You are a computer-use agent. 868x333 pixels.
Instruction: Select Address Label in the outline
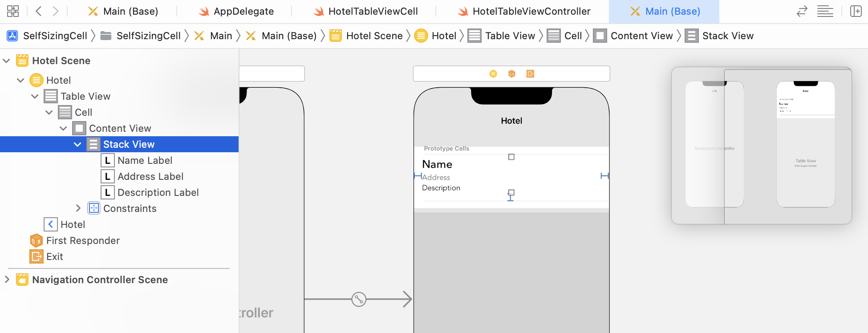pos(150,176)
